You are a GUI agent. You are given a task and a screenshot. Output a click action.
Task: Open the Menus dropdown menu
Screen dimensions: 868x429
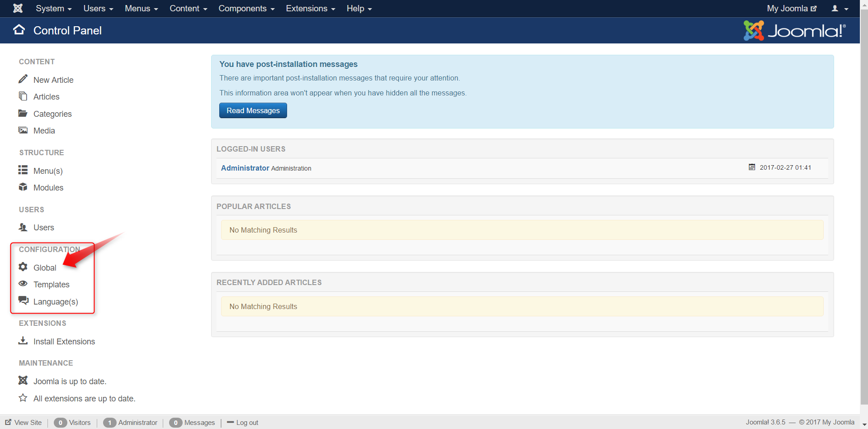[x=142, y=9]
